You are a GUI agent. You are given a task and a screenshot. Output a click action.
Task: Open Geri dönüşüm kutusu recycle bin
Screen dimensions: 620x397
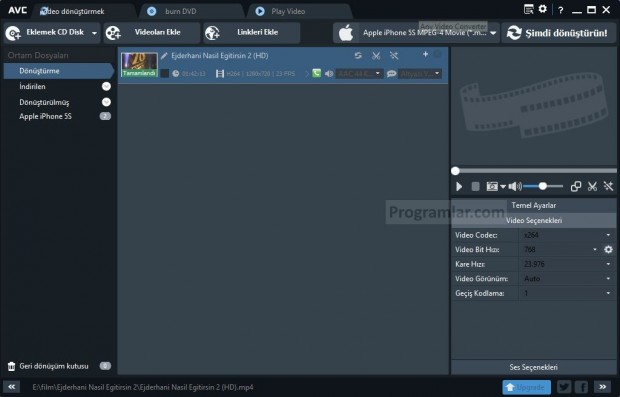pos(54,366)
